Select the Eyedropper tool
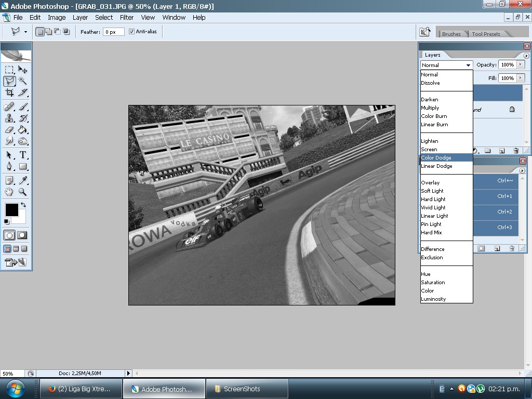 (23, 180)
